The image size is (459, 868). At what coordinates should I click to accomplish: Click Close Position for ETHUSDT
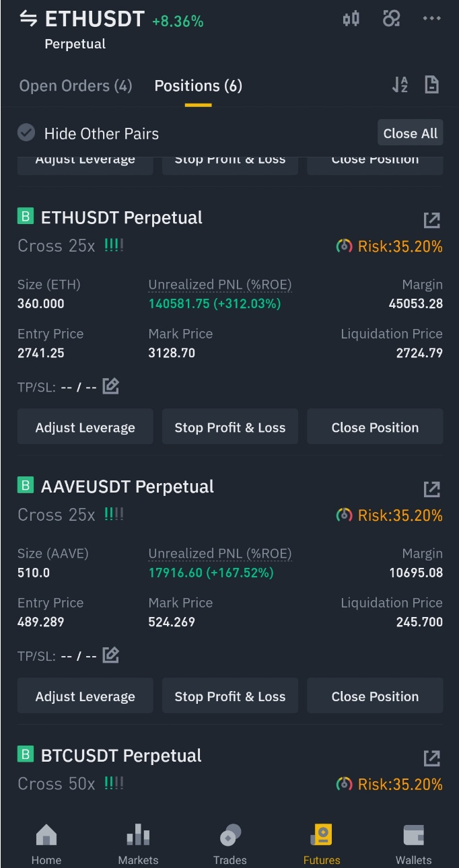(375, 427)
